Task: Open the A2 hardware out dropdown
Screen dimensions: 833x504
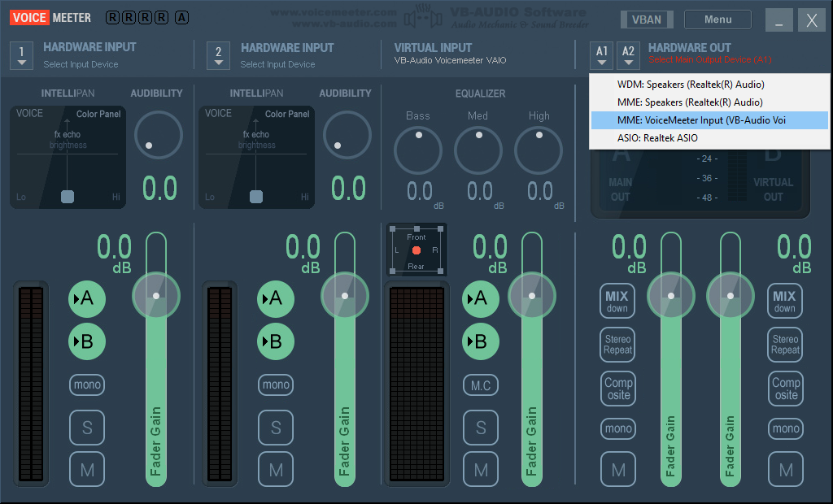Action: point(628,56)
